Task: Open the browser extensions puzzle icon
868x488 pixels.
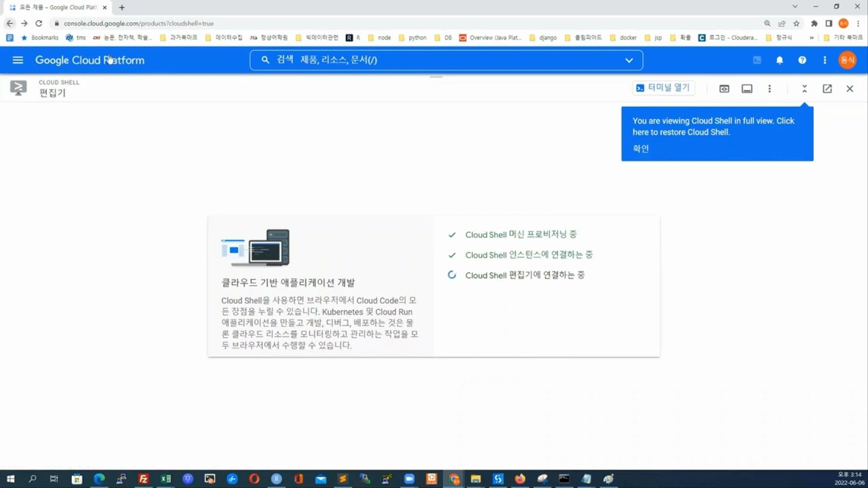Action: coord(814,23)
